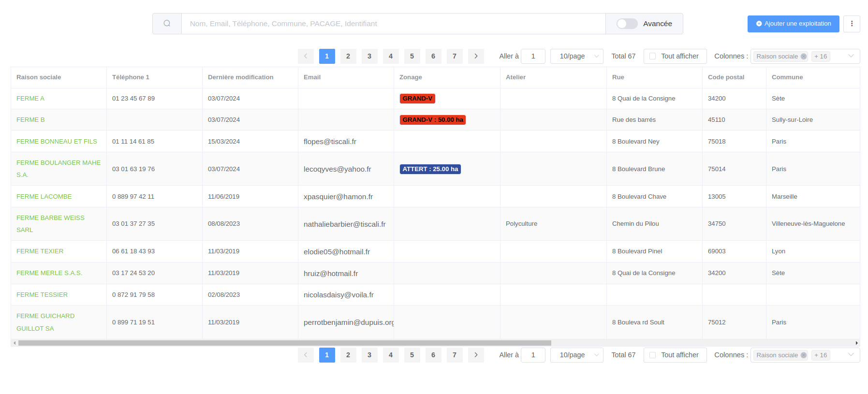Open the three-dot more options menu
The height and width of the screenshot is (394, 868).
[x=852, y=24]
